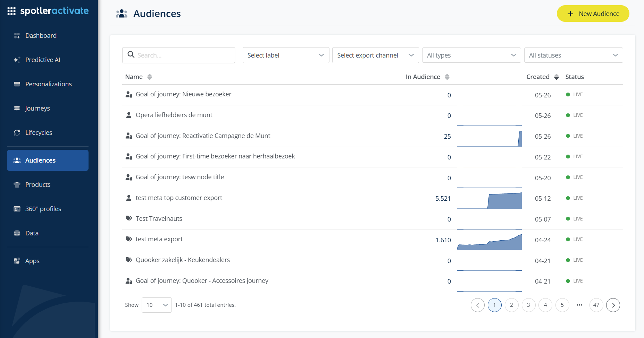
Task: Click the Lifecycles refresh icon
Action: [17, 133]
